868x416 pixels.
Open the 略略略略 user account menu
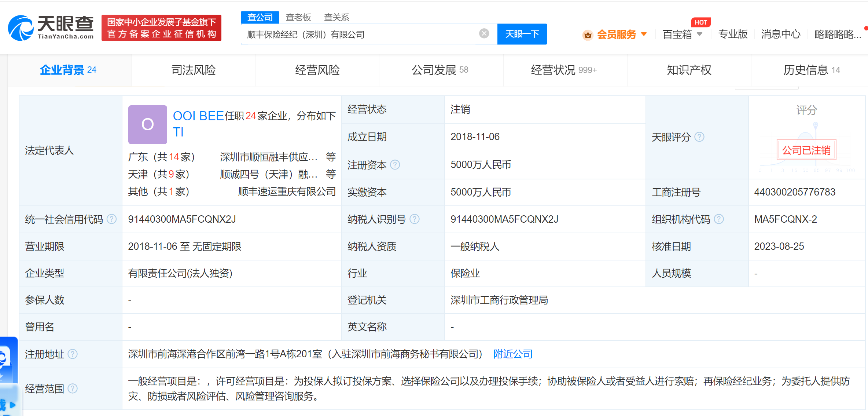pos(838,34)
